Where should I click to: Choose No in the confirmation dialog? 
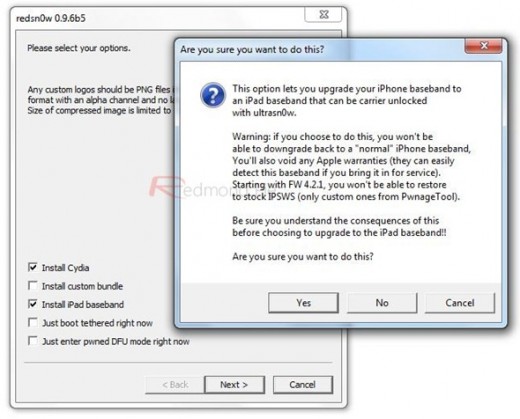coord(382,303)
